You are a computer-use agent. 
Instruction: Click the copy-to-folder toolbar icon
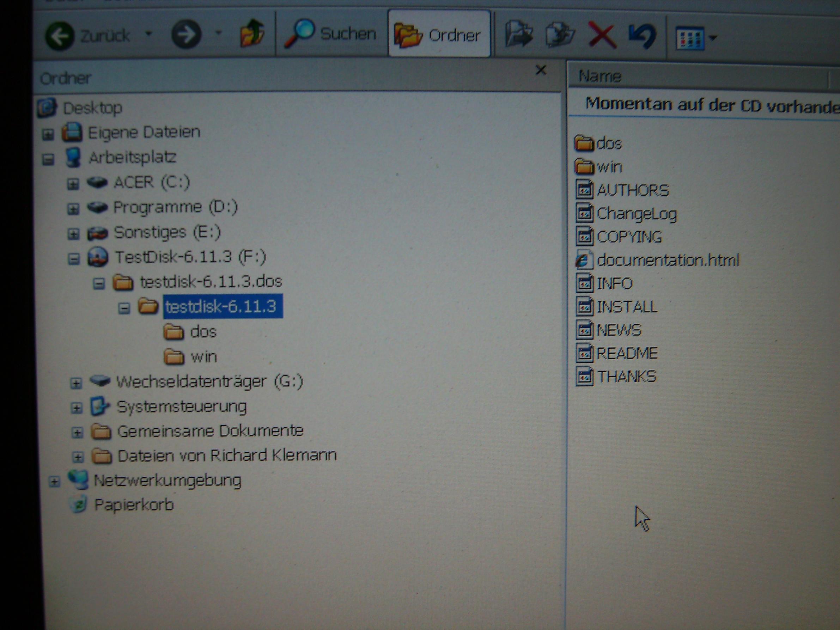(560, 35)
